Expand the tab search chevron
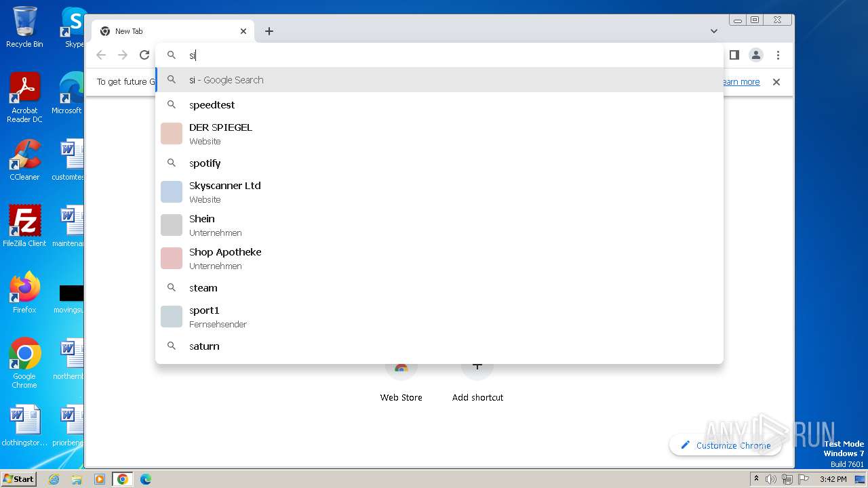Screen dimensions: 868x488 pyautogui.click(x=714, y=31)
